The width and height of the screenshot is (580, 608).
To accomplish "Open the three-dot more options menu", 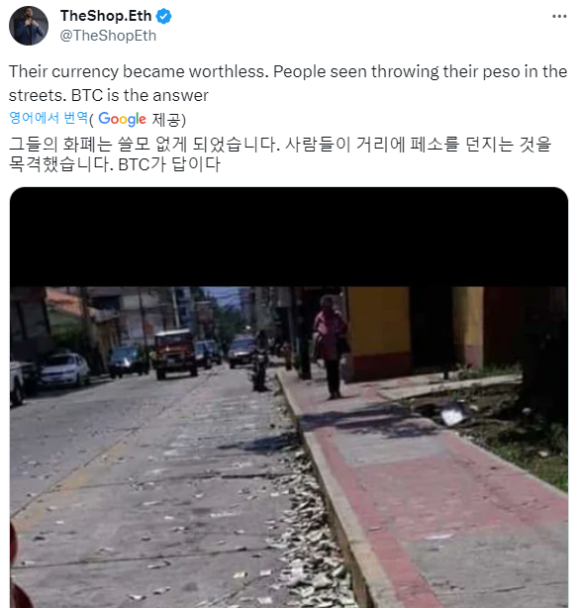I will click(559, 16).
